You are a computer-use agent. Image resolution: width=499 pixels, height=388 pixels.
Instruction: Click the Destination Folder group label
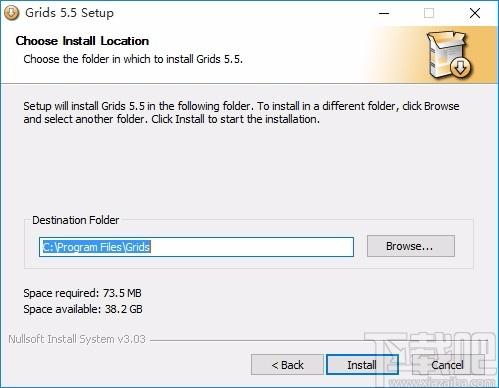coord(76,220)
